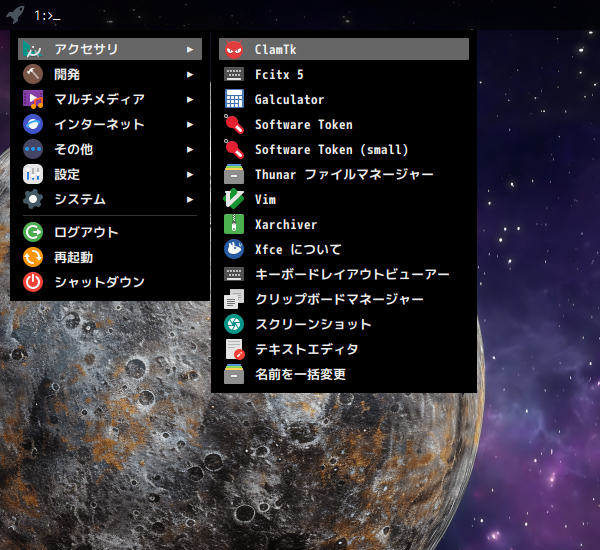The width and height of the screenshot is (600, 550).
Task: Click the gear icon beside システム
Action: (33, 199)
